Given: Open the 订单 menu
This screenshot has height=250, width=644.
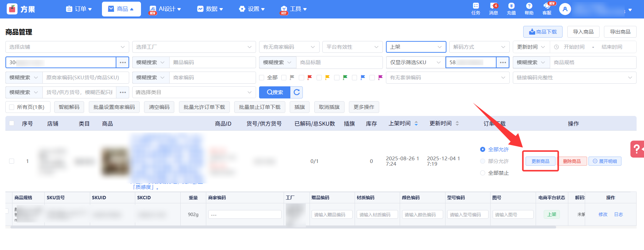Looking at the screenshot, I should (79, 9).
